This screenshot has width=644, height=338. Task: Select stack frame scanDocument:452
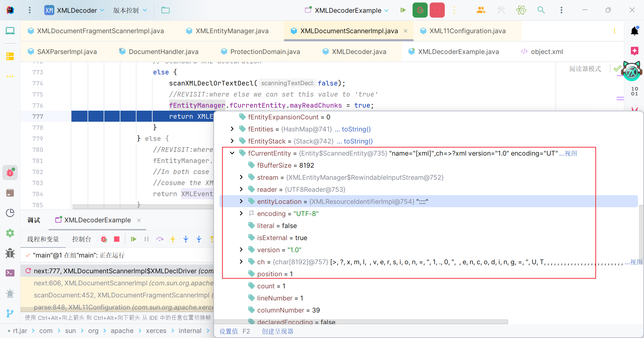(117, 295)
